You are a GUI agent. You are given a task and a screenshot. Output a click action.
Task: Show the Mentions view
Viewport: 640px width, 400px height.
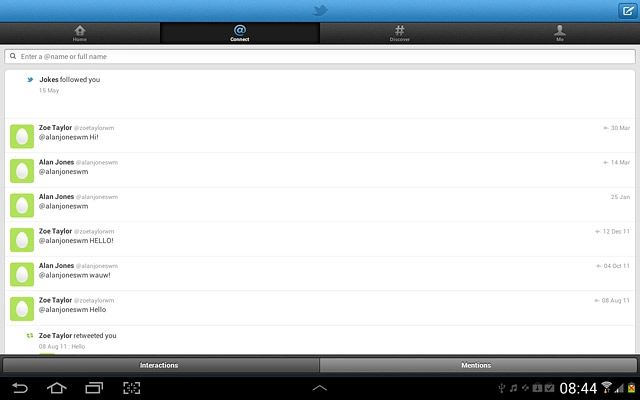478,365
